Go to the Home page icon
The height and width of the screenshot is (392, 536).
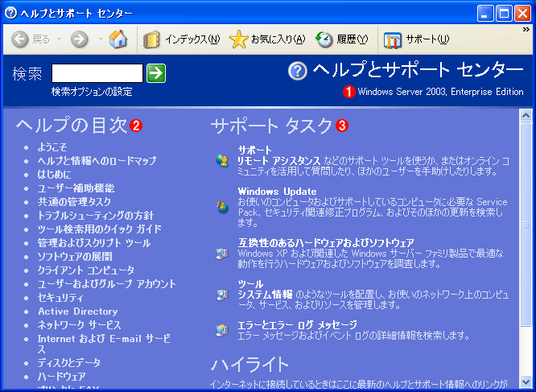click(118, 39)
